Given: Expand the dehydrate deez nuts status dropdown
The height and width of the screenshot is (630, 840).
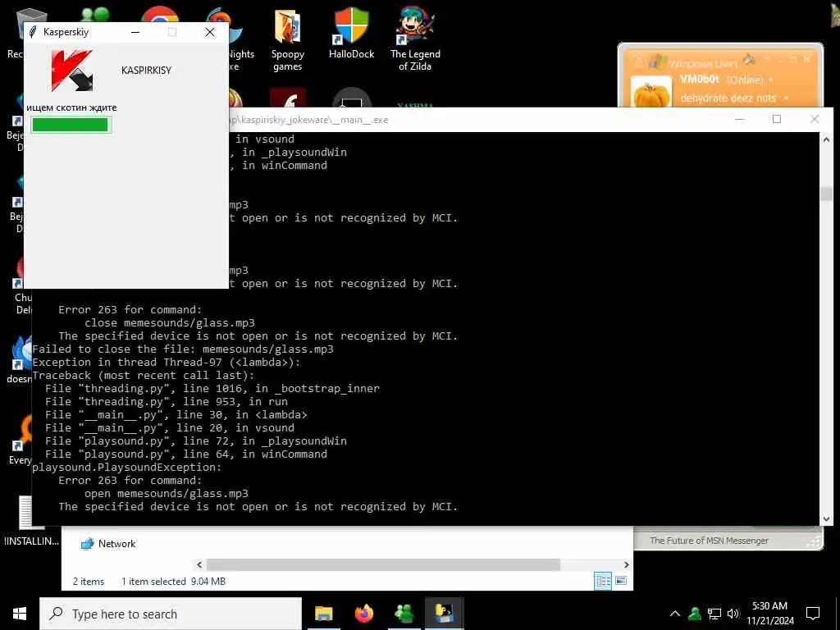Looking at the screenshot, I should point(786,98).
